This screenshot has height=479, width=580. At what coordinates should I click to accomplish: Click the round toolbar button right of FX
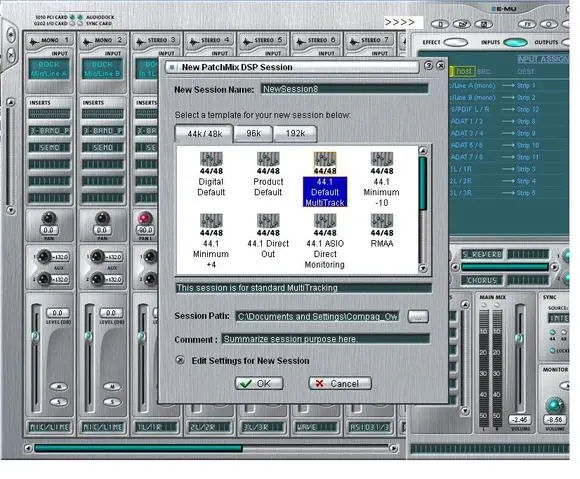point(549,24)
